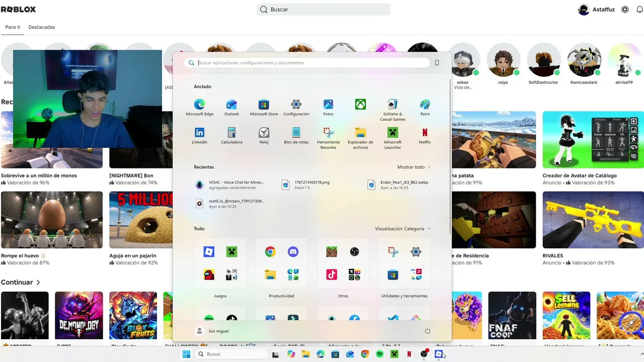Viewport: 644px width, 362px height.
Task: Open Chrome in Productividad category
Action: click(x=270, y=252)
